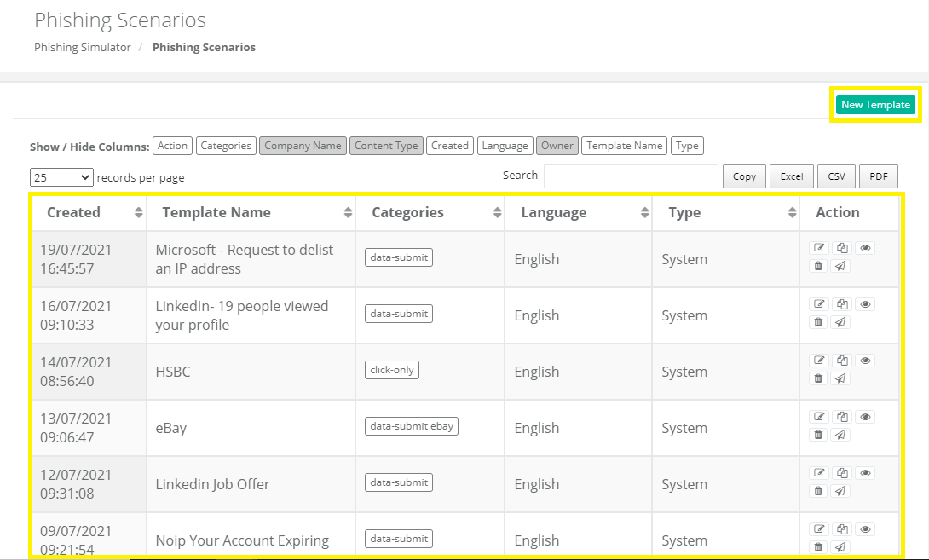Preview the LinkedIn 19 people viewed template
Screen dimensions: 929x560
click(x=865, y=304)
